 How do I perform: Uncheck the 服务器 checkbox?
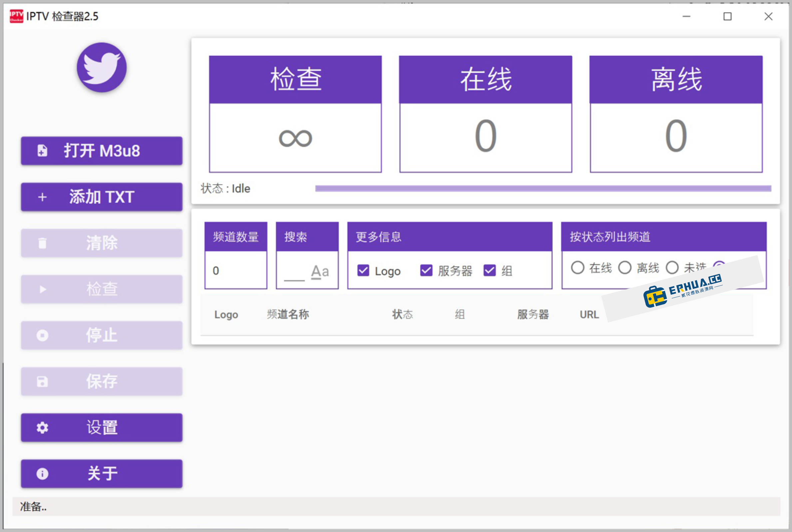426,270
